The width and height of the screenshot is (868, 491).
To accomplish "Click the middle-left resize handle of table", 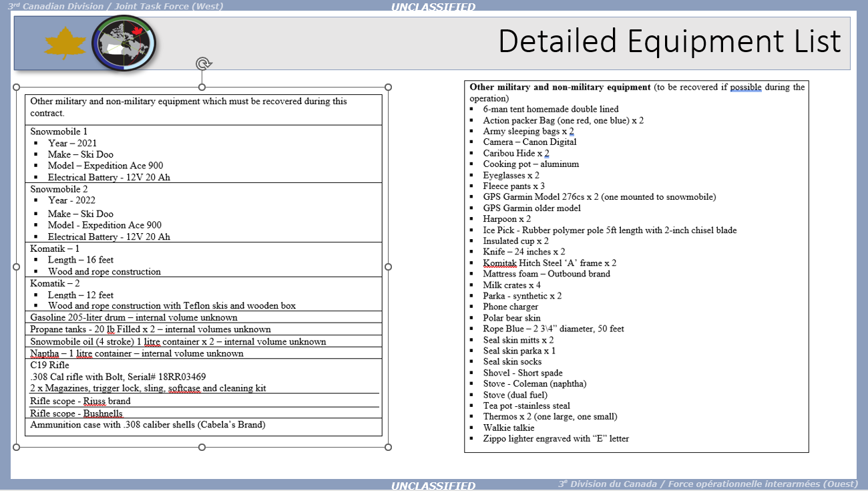I will click(17, 267).
